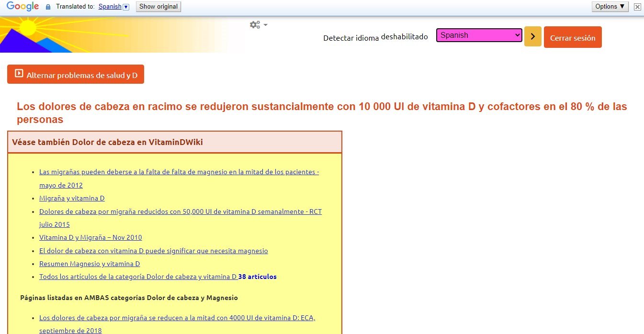Open the Resumen Magnesio y vitamina D link
Image resolution: width=644 pixels, height=334 pixels.
[90, 264]
